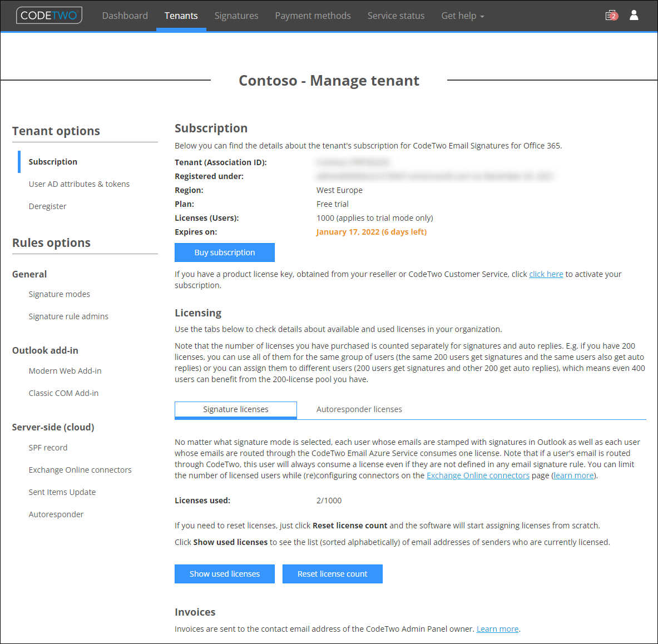Open Signature rule admins in sidebar
The height and width of the screenshot is (644, 658).
point(68,317)
